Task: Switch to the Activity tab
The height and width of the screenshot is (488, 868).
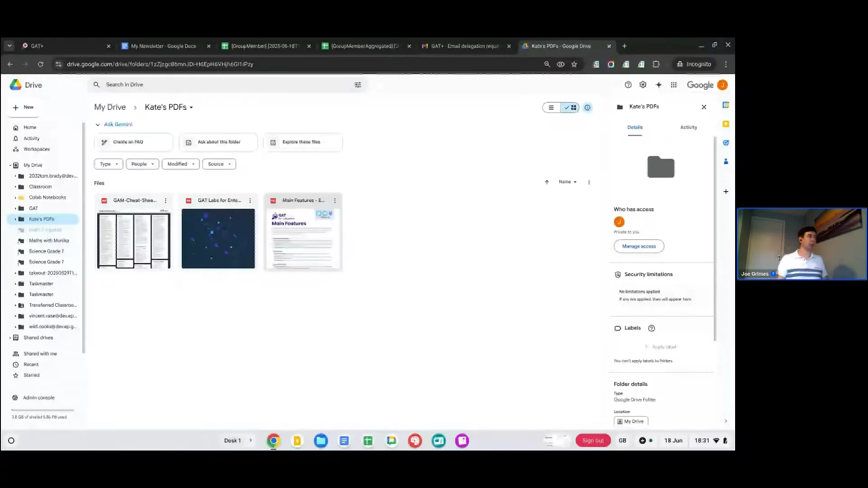Action: (x=688, y=127)
